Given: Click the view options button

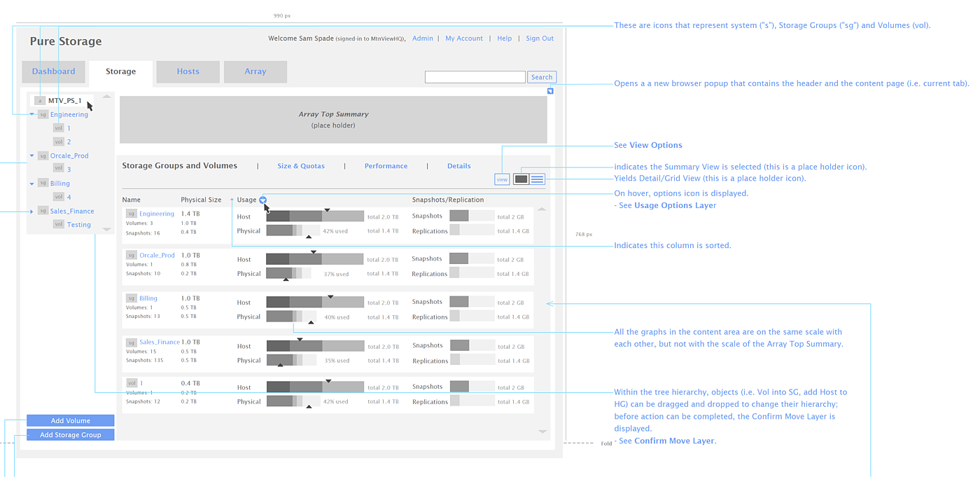Looking at the screenshot, I should pyautogui.click(x=502, y=179).
